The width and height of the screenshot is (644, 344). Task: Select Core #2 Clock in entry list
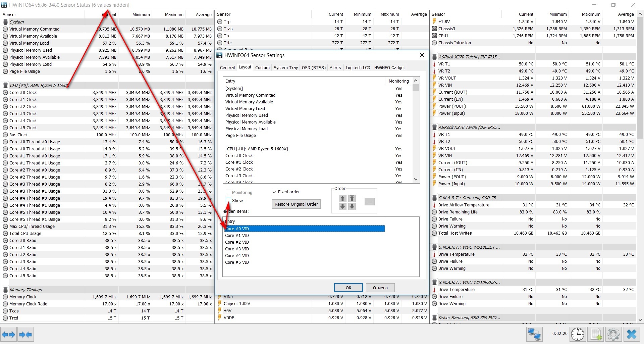pyautogui.click(x=318, y=169)
